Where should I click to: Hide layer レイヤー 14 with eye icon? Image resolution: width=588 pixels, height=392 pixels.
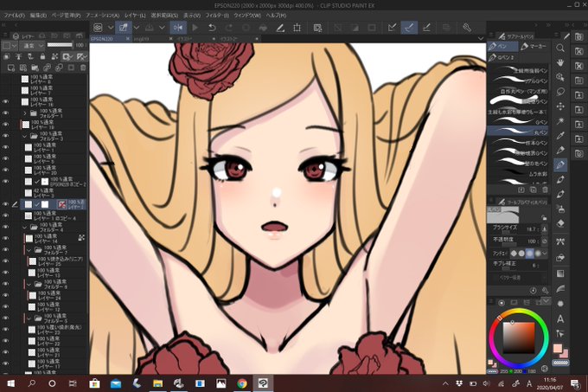pos(5,238)
